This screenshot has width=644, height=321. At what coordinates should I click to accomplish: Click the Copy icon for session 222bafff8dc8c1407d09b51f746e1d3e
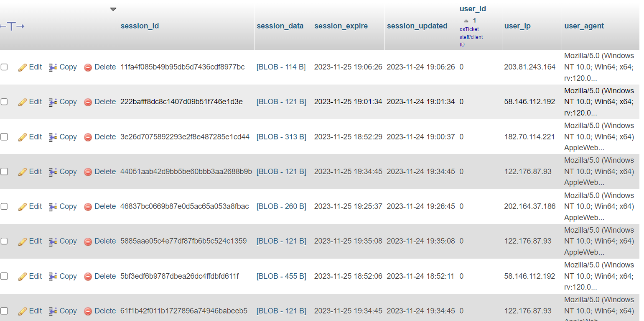53,102
